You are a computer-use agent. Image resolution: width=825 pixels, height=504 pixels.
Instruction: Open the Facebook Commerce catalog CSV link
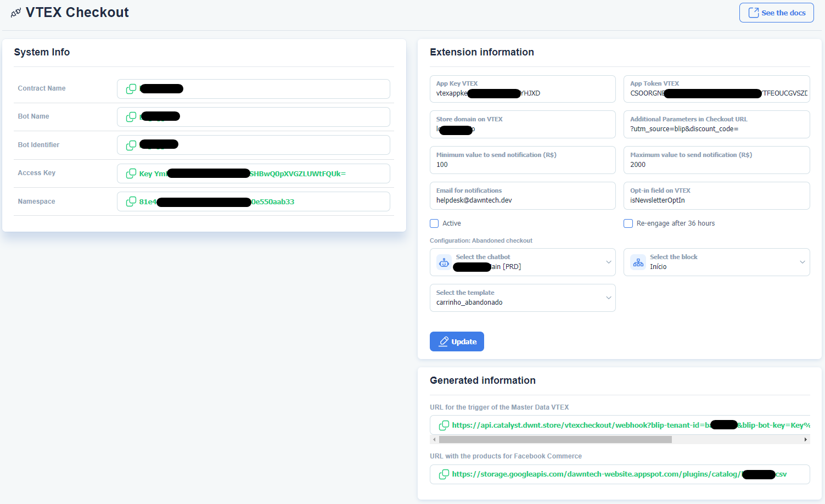tap(619, 474)
